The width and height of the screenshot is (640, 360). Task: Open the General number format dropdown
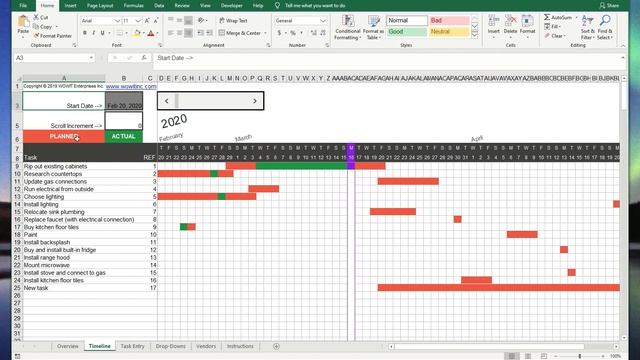click(323, 20)
